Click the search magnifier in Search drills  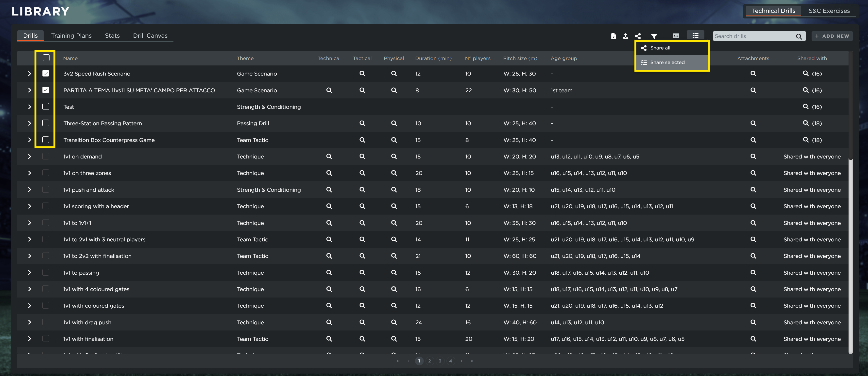pos(799,36)
